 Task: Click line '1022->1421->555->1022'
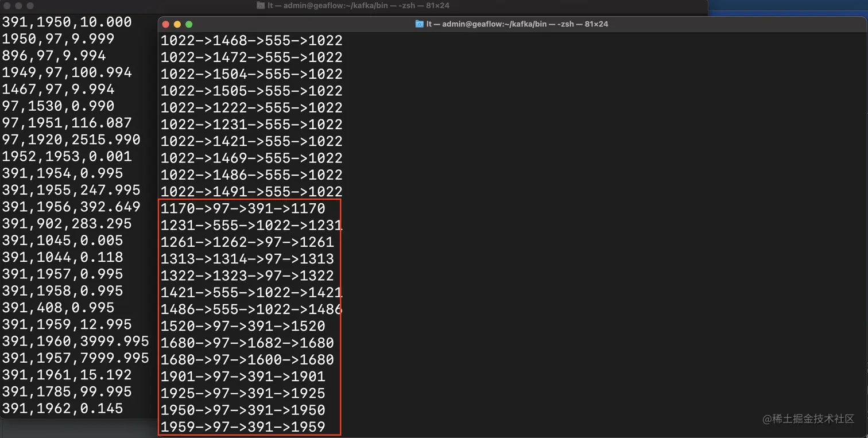coord(251,141)
